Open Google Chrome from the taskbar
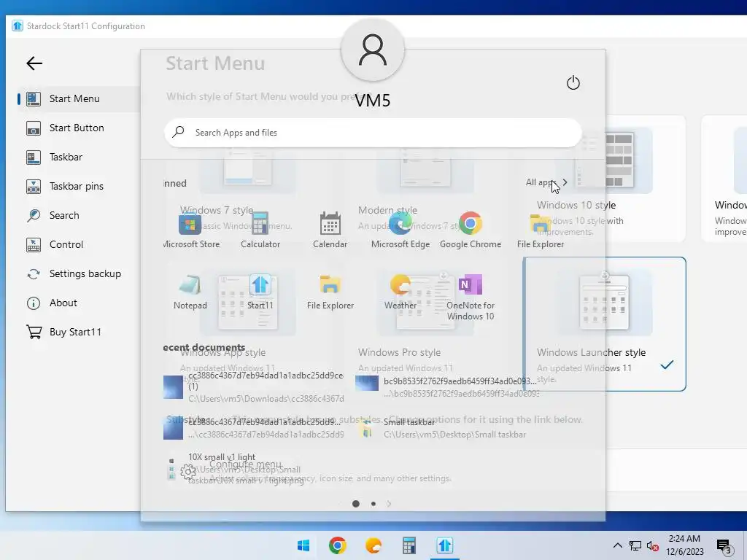747x560 pixels. pos(337,545)
